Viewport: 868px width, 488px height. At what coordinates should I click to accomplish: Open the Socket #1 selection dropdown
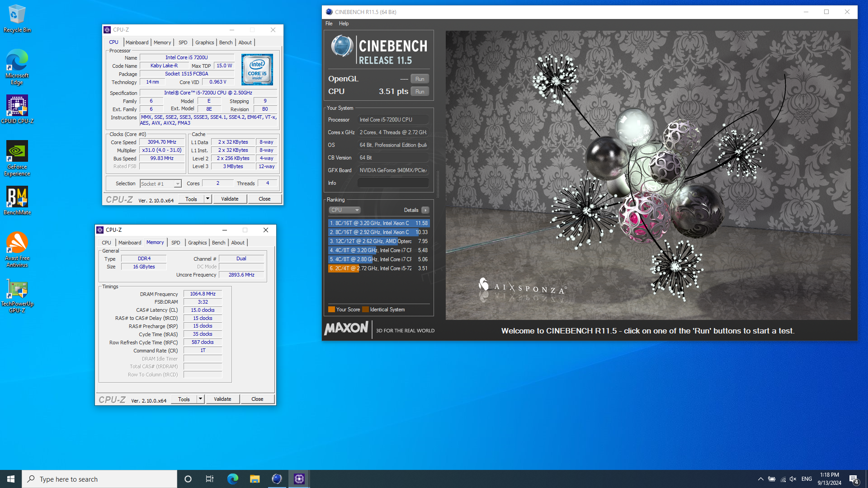160,183
